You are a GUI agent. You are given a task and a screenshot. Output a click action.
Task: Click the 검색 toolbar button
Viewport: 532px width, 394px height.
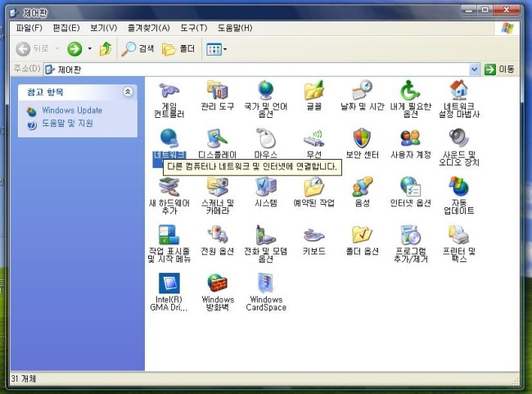tap(138, 49)
